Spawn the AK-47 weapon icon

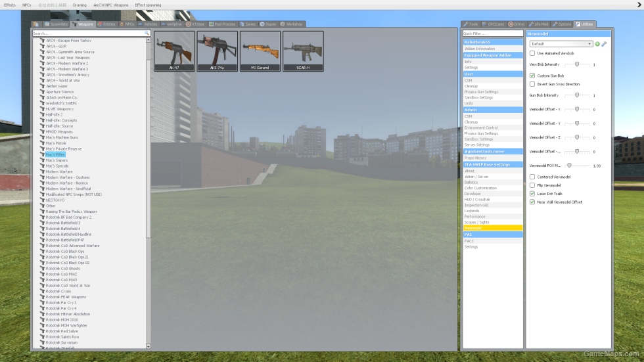pos(174,51)
